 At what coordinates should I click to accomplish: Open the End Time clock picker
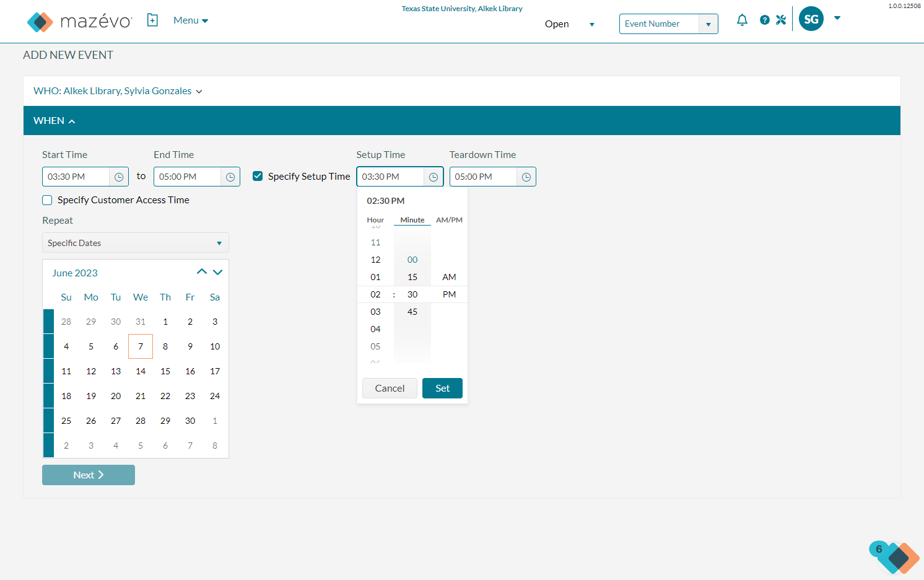(x=230, y=177)
